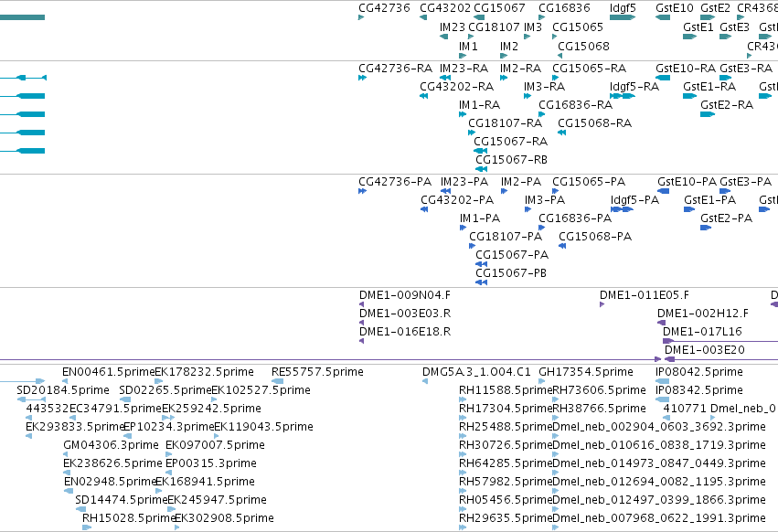Select transcript CG42736-RA
This screenshot has width=778, height=532.
point(396,69)
